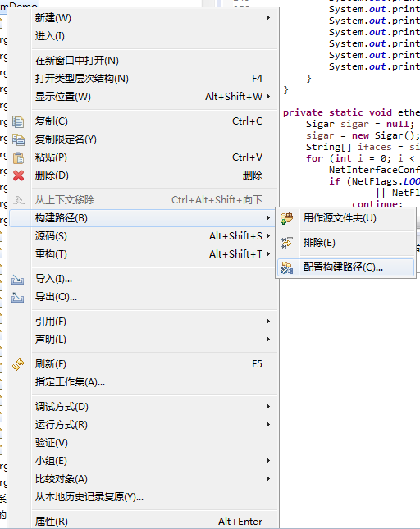Click the use as source folder icon
Viewport: 420px width, 529px height.
(x=287, y=218)
